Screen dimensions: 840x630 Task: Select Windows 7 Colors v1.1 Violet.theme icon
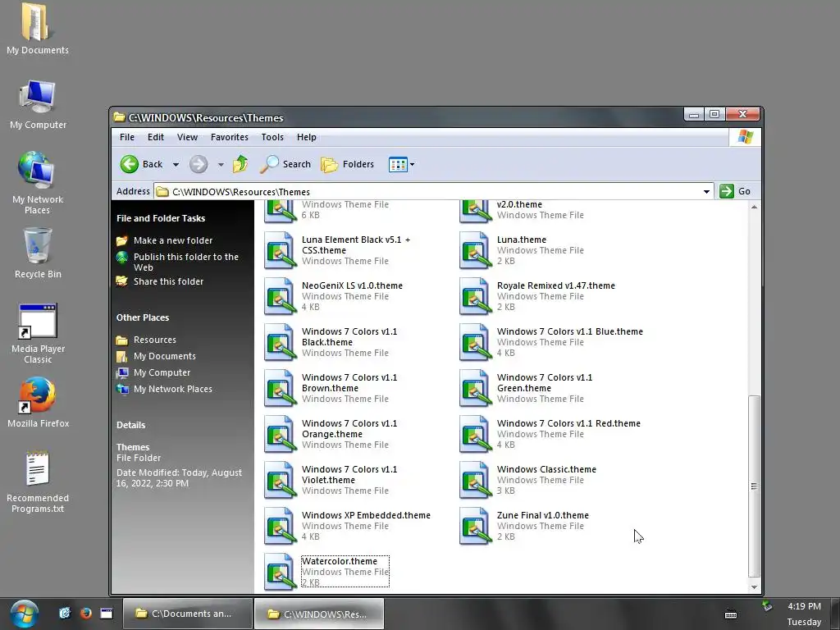[x=281, y=481]
